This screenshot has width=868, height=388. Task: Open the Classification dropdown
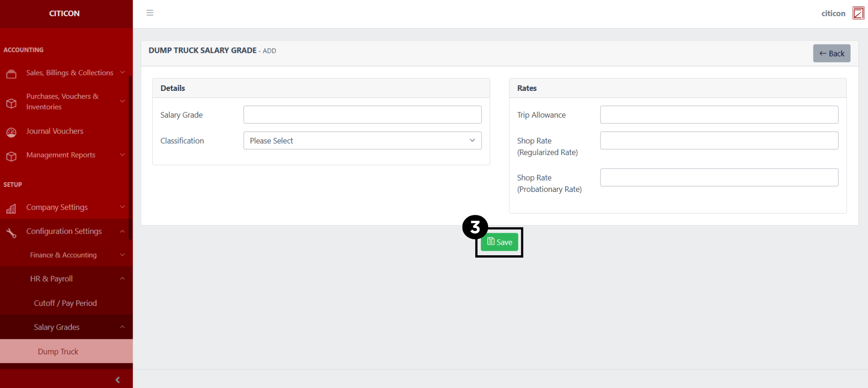coord(362,141)
